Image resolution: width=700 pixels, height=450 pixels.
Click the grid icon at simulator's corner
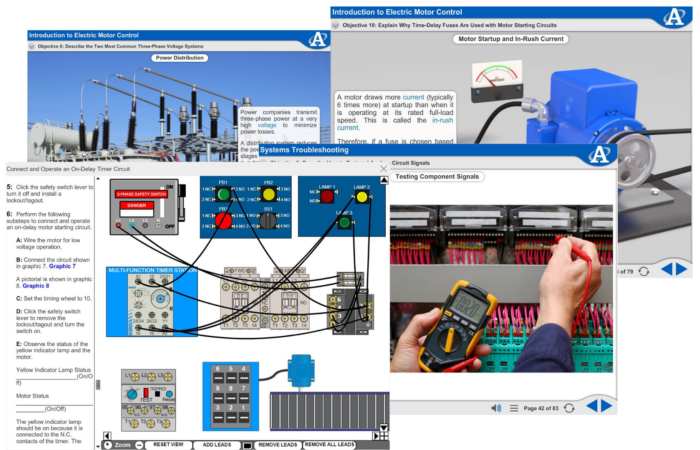pos(384,436)
